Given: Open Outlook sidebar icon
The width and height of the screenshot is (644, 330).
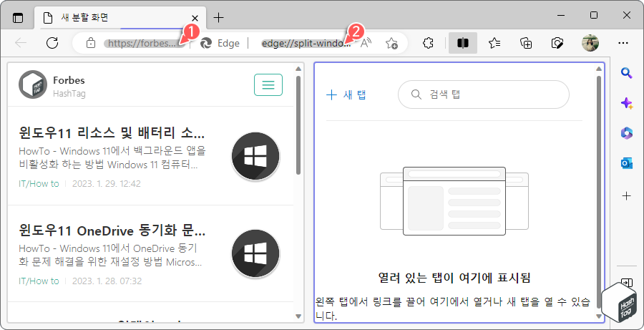Looking at the screenshot, I should click(626, 163).
